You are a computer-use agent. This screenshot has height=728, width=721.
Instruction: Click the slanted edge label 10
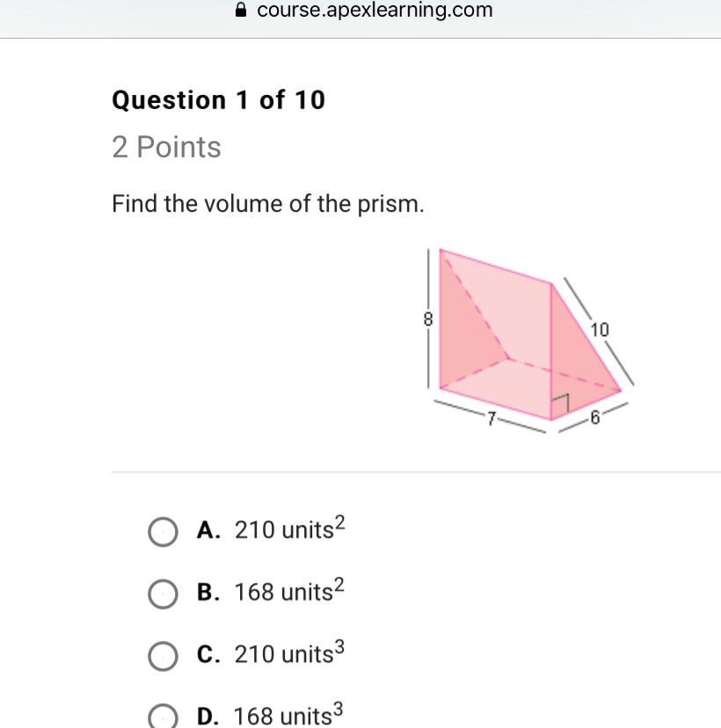click(x=600, y=330)
